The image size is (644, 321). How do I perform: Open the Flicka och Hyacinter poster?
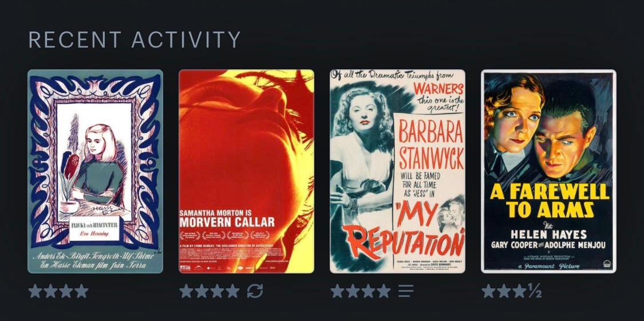coord(95,171)
